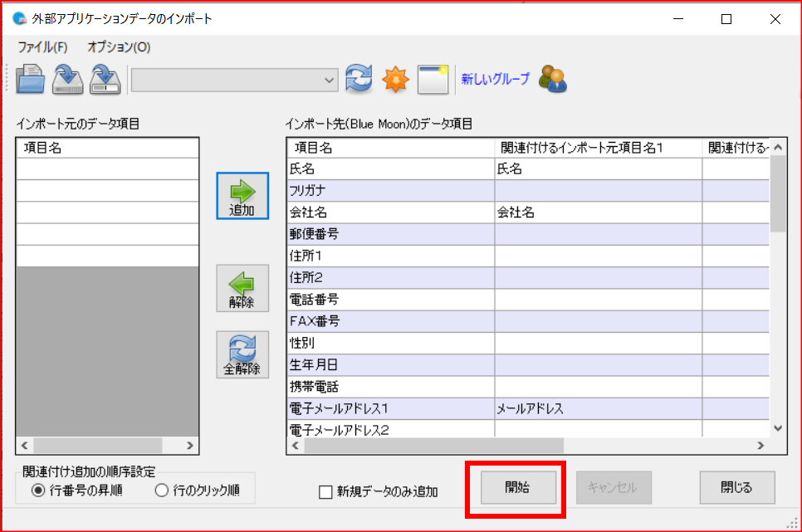Open the ファイル(F) menu

point(42,47)
